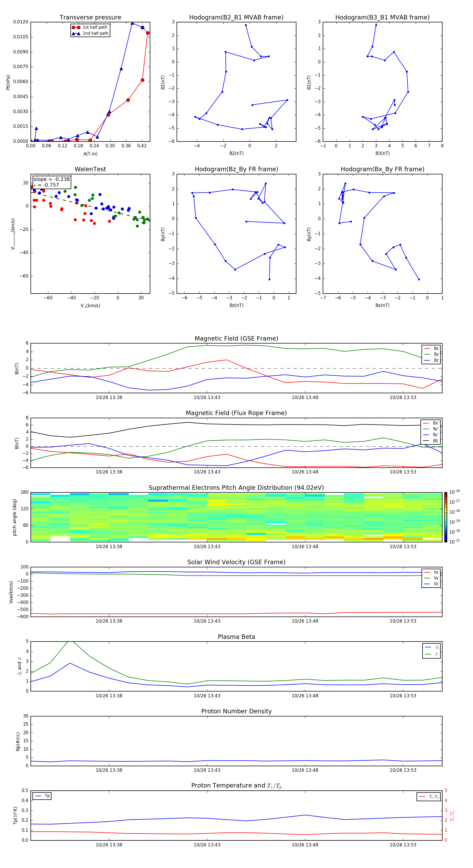Click 'Solar Wind Velocity (GSE Frame)' title
The width and height of the screenshot is (473, 868).
click(x=236, y=562)
